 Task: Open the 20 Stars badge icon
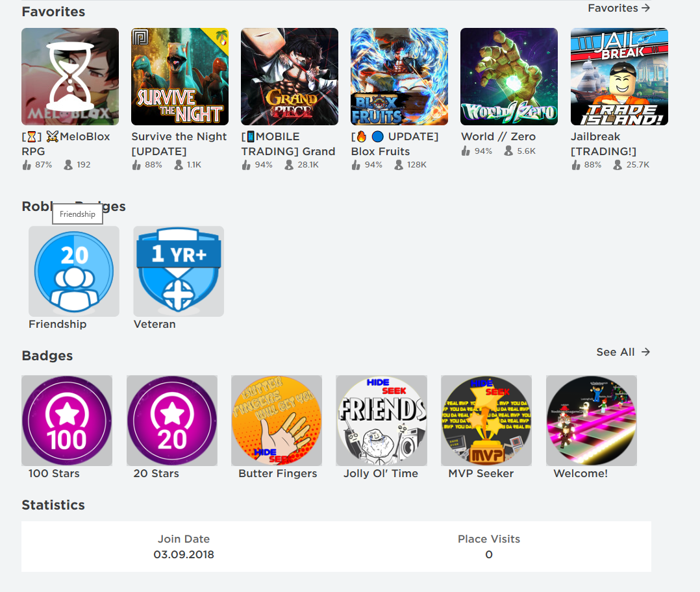pyautogui.click(x=172, y=421)
